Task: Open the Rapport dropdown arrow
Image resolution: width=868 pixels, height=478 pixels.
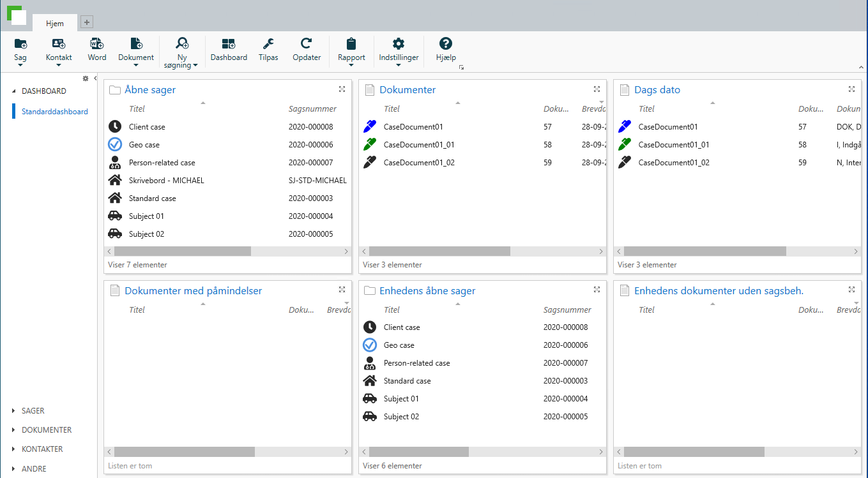Action: 351,64
